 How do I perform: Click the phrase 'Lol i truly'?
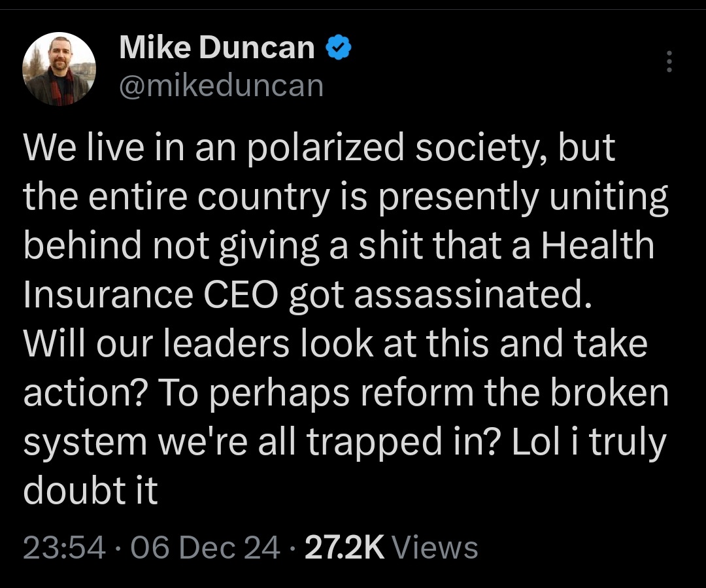[x=589, y=441]
